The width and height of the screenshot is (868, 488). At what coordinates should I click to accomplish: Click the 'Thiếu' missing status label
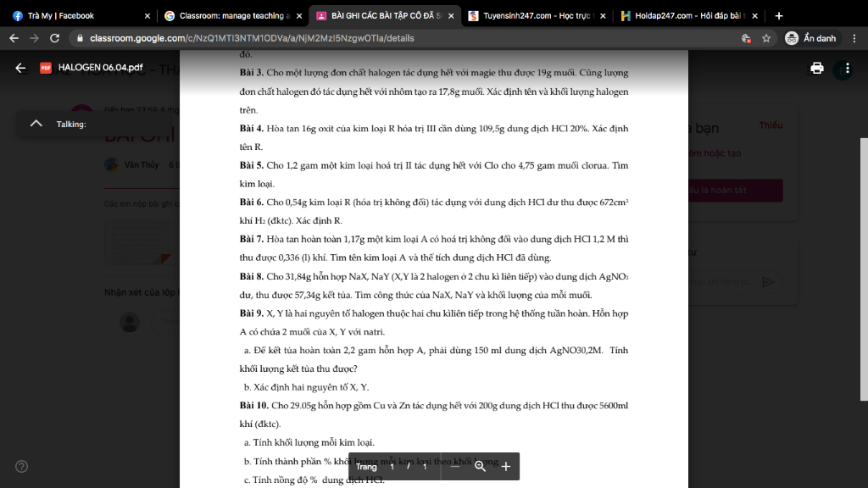(771, 125)
